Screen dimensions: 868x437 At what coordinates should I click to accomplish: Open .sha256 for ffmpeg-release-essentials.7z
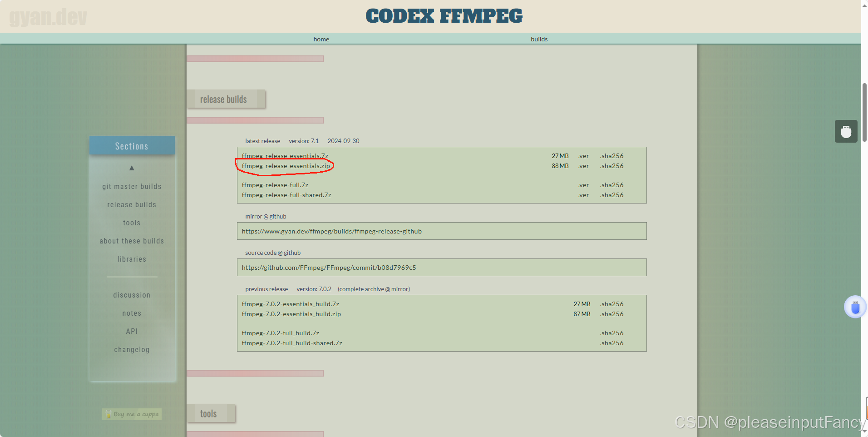(x=612, y=156)
